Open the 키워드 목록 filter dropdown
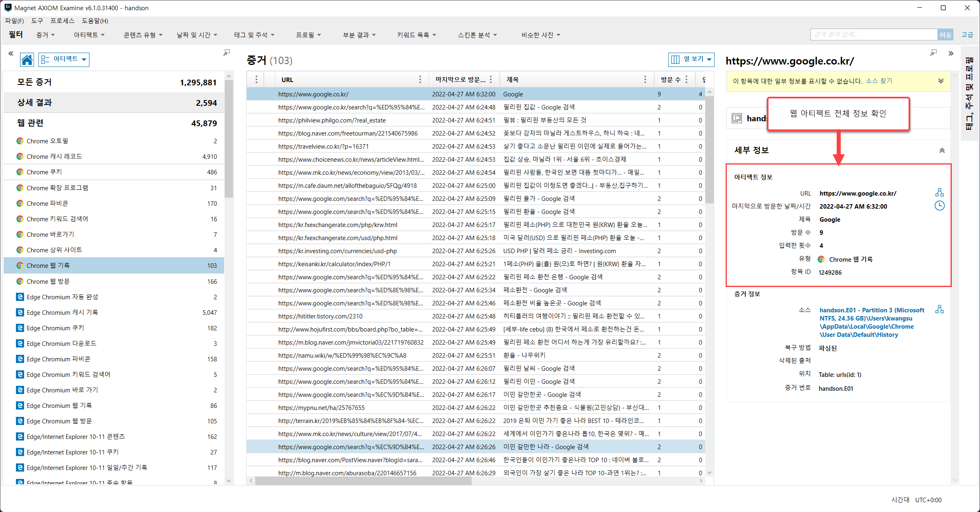 coord(416,35)
